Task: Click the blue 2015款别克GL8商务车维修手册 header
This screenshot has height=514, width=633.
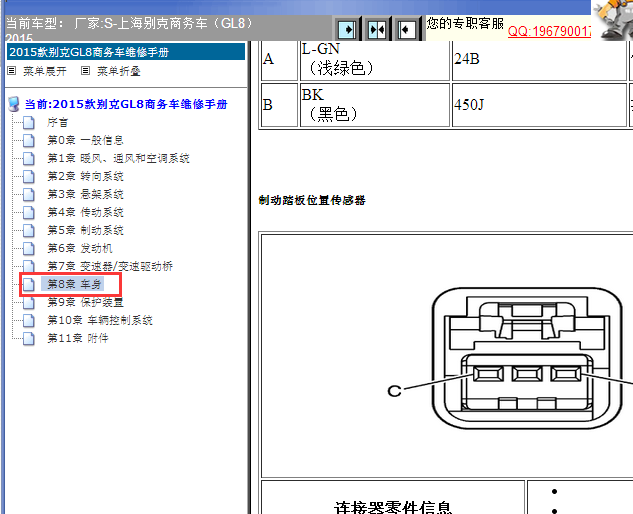Action: (126, 52)
